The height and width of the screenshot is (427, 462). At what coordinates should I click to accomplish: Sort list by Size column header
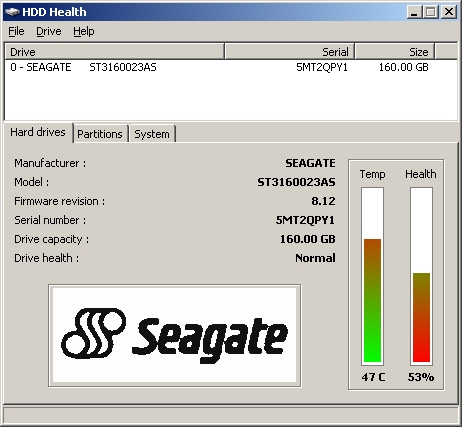(x=395, y=52)
